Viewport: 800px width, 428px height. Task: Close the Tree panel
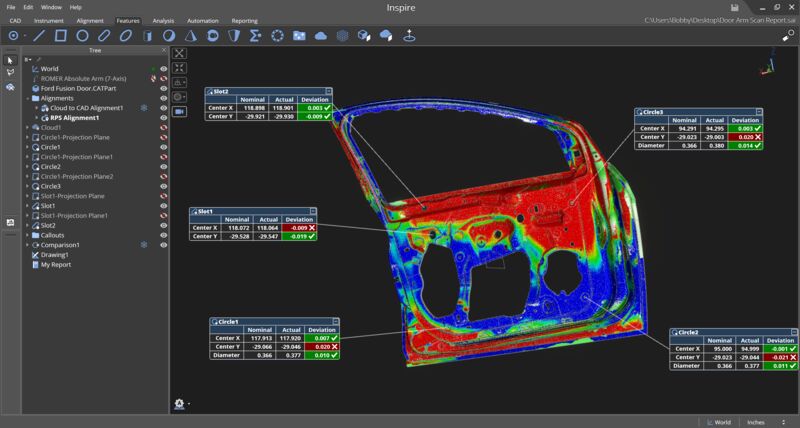pos(164,51)
